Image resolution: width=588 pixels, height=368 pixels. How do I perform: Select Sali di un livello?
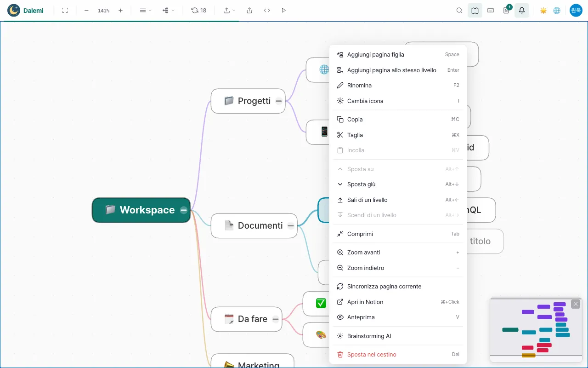coord(398,200)
